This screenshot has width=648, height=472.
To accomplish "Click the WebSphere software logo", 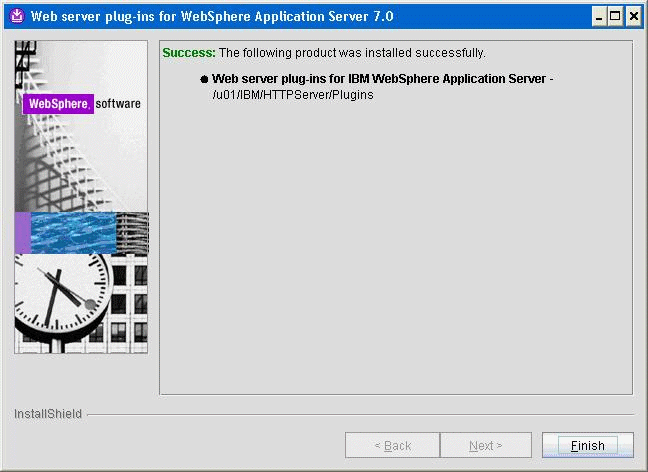I will click(81, 103).
